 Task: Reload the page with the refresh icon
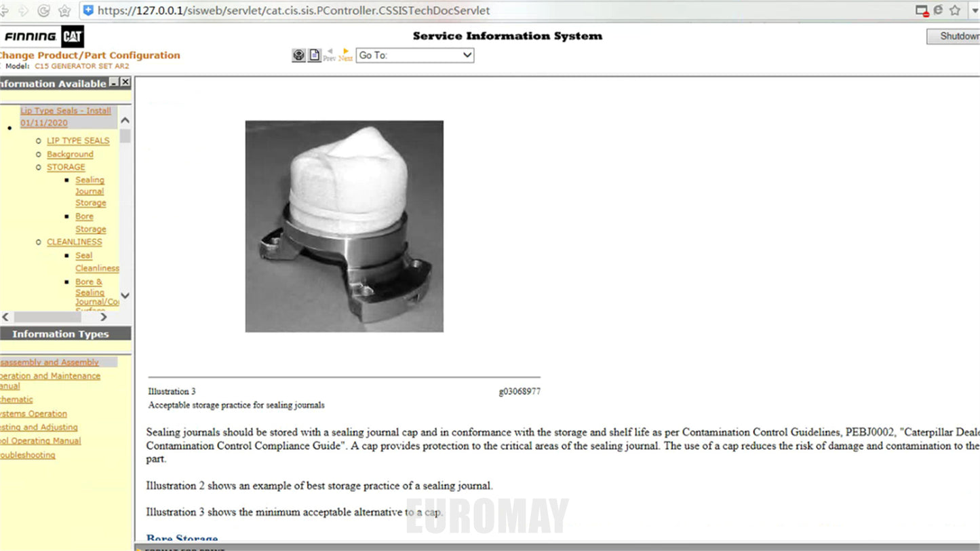(x=43, y=11)
